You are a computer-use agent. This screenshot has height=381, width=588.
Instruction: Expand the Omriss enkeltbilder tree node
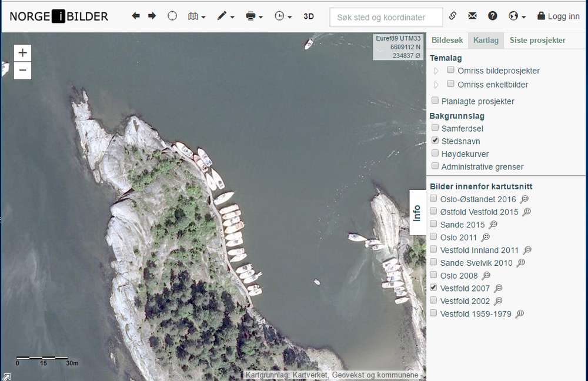click(436, 85)
